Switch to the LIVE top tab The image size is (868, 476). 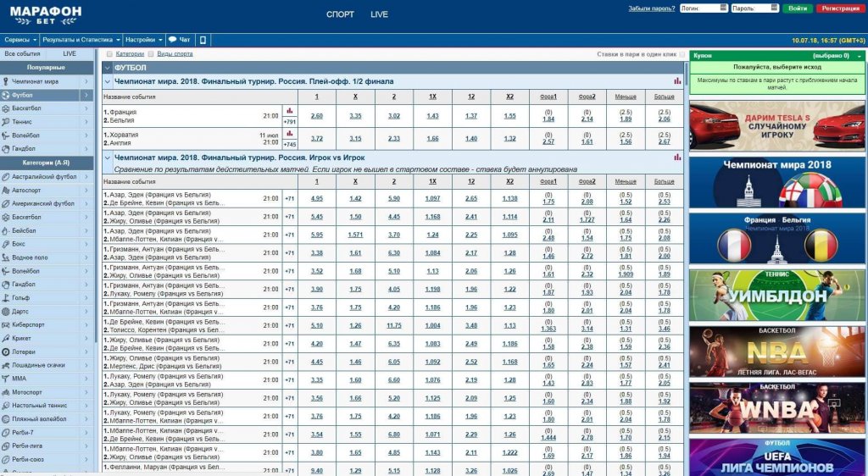(x=379, y=14)
